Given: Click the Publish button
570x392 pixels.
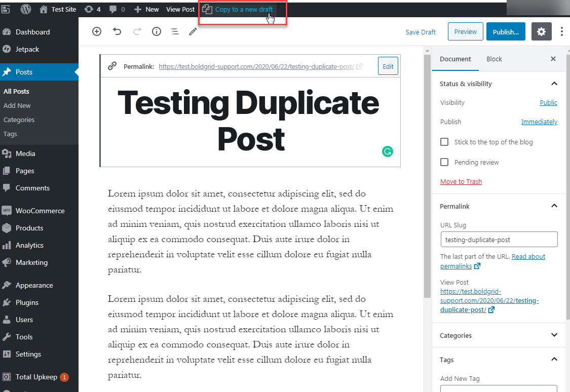Looking at the screenshot, I should point(505,31).
